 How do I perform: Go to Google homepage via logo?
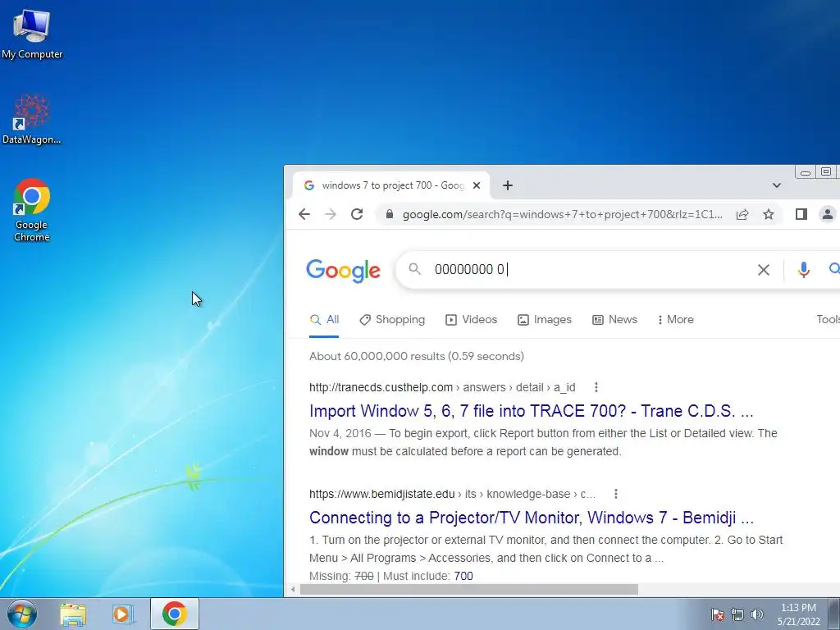coord(343,271)
